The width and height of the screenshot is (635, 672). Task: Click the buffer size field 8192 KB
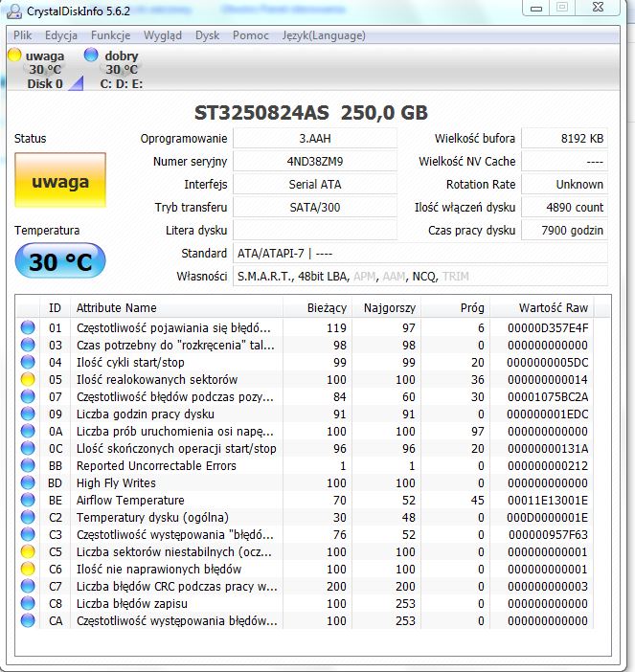[x=564, y=139]
